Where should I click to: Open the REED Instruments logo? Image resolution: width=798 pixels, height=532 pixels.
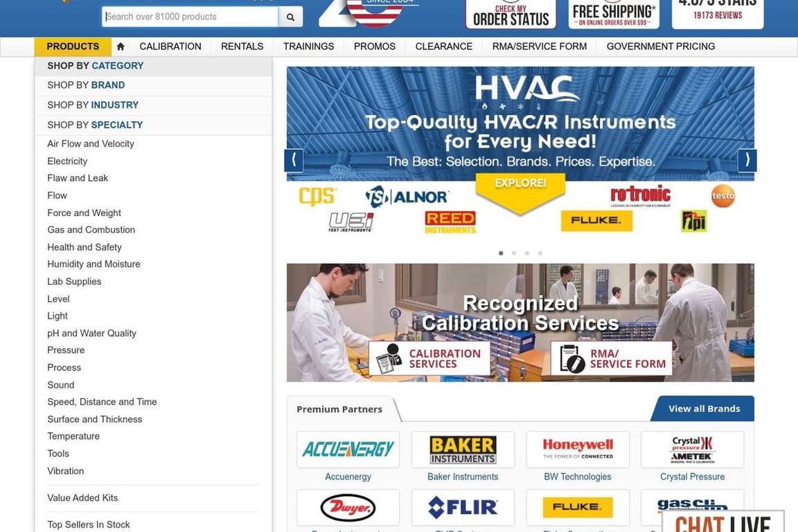point(450,222)
